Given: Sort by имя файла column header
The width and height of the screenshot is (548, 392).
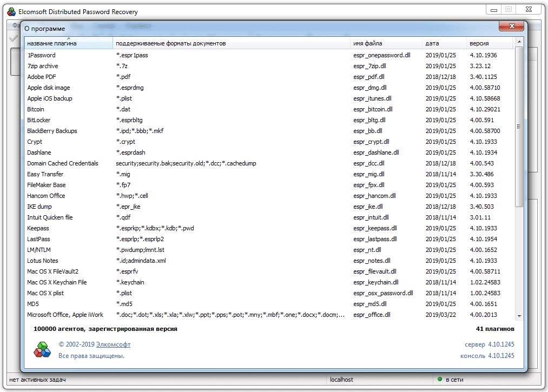Looking at the screenshot, I should 386,43.
